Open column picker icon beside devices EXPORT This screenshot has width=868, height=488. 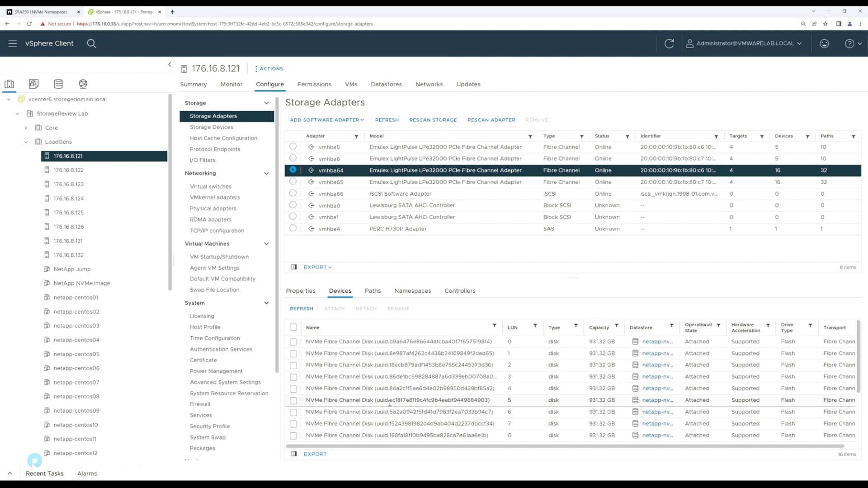click(294, 454)
